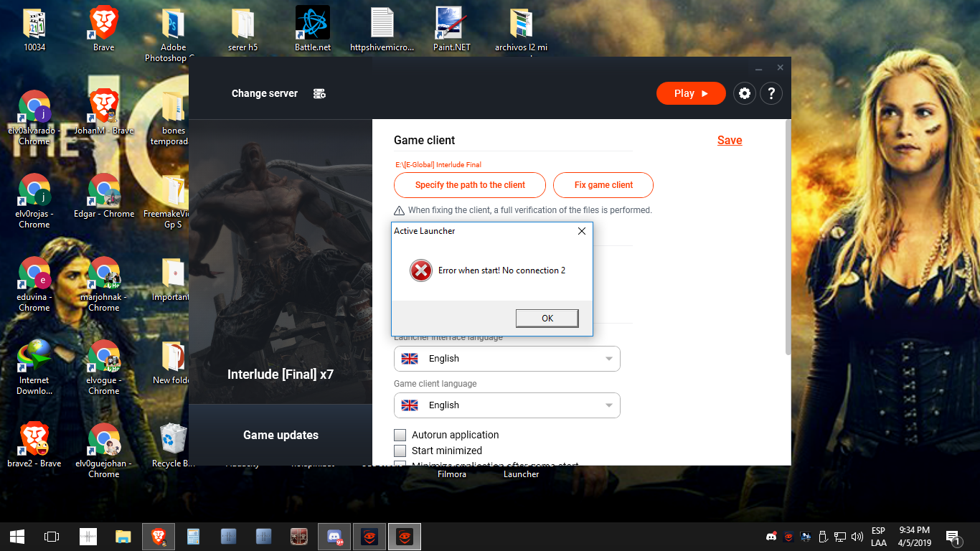Screen dimensions: 980x551
Task: Open the volume control in system tray
Action: tap(857, 536)
